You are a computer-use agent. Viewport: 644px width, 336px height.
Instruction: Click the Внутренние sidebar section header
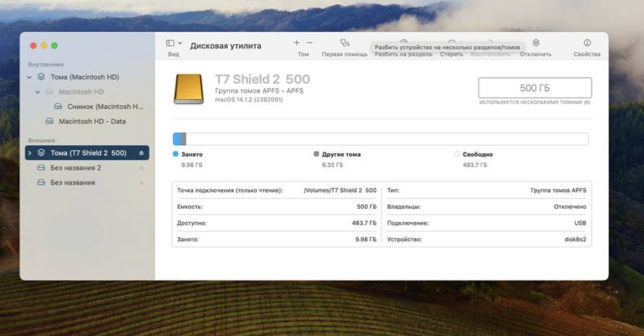(x=46, y=64)
